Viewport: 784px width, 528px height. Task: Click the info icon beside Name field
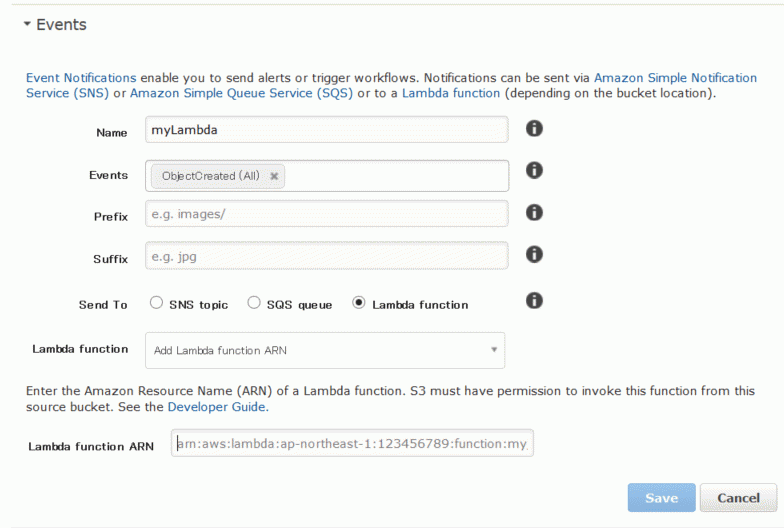[534, 128]
